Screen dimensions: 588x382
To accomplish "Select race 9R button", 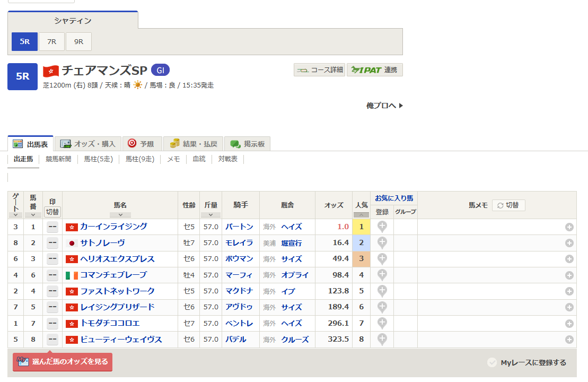I will (79, 42).
